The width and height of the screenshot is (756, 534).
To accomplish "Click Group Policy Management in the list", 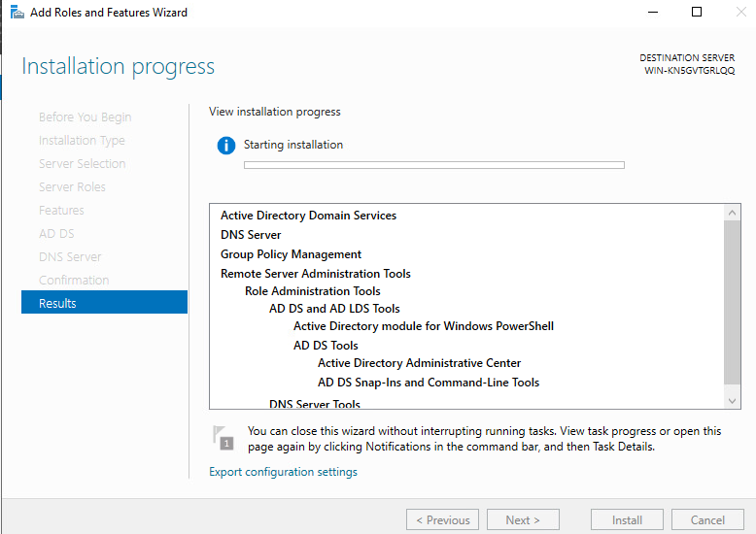I will pyautogui.click(x=291, y=254).
